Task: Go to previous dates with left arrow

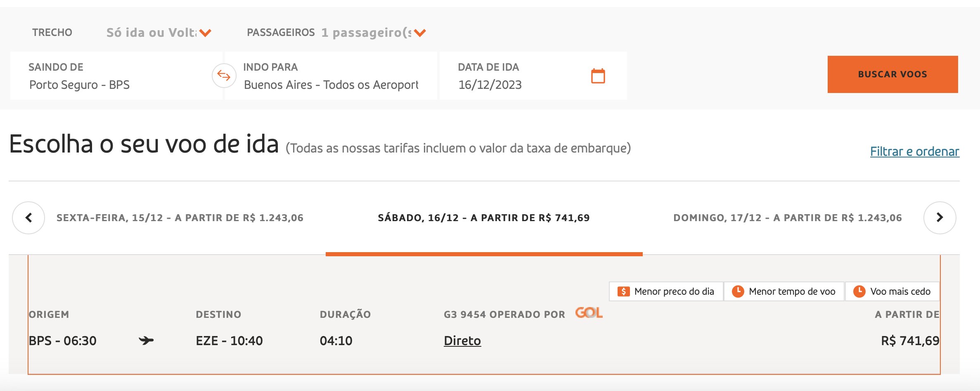Action: coord(28,218)
